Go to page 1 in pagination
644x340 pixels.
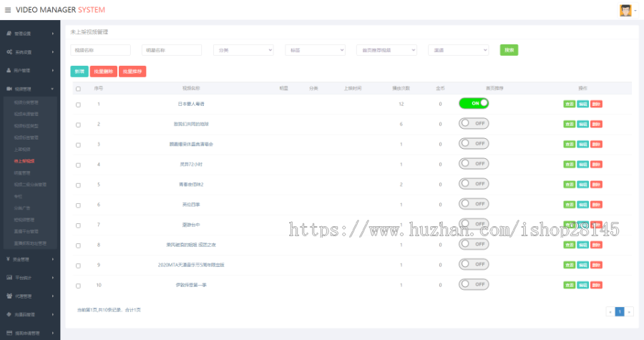tap(620, 311)
